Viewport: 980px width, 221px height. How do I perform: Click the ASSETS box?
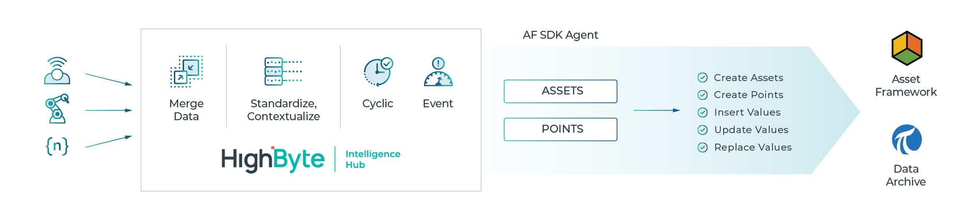pos(561,91)
